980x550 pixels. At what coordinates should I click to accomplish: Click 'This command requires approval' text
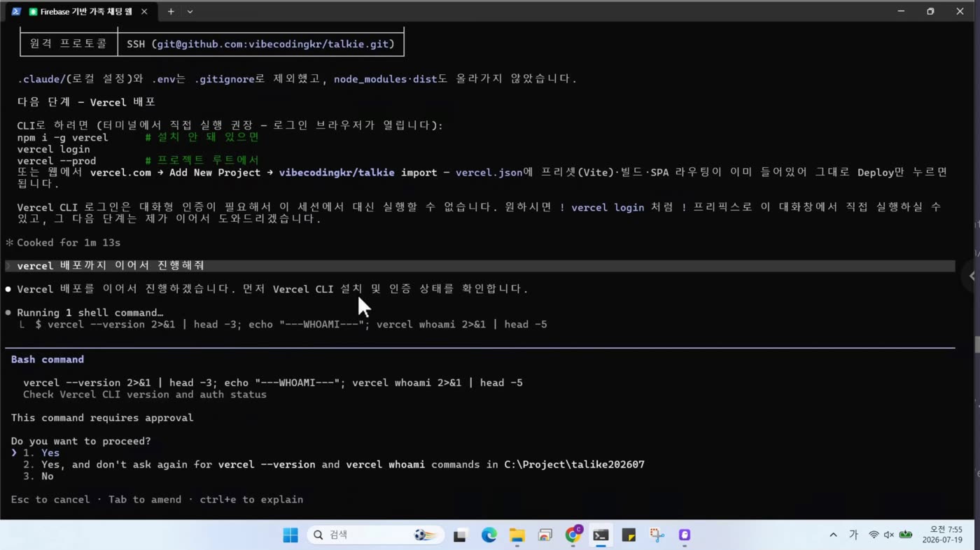tap(102, 418)
